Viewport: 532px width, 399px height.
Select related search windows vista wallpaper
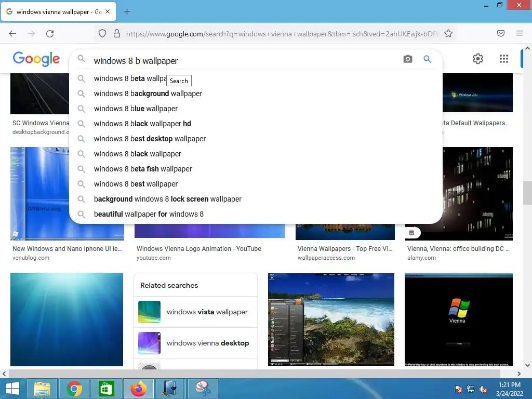click(196, 312)
